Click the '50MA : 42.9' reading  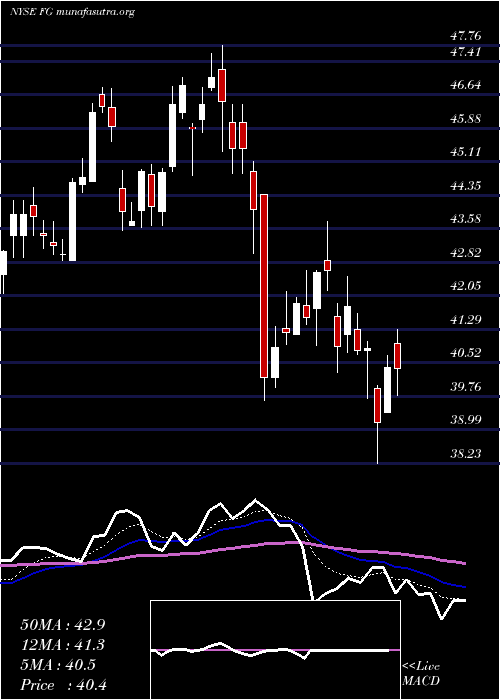tap(64, 625)
